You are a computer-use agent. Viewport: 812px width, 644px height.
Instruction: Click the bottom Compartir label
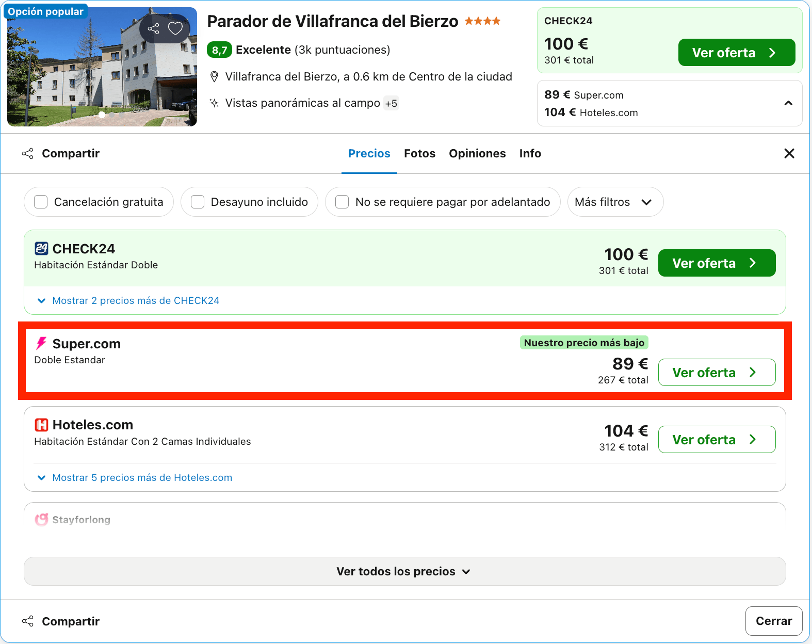pos(71,621)
